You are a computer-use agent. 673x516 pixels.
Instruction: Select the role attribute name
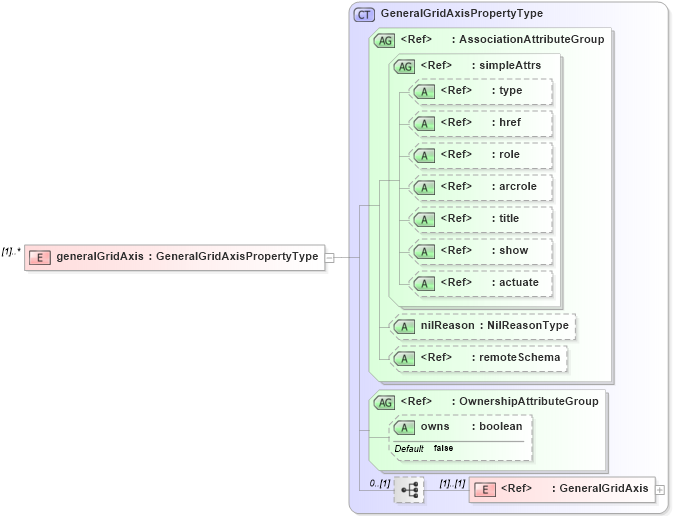(x=509, y=155)
